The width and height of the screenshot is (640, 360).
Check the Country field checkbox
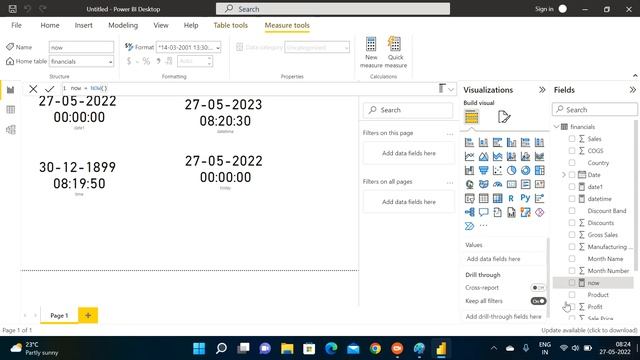572,162
